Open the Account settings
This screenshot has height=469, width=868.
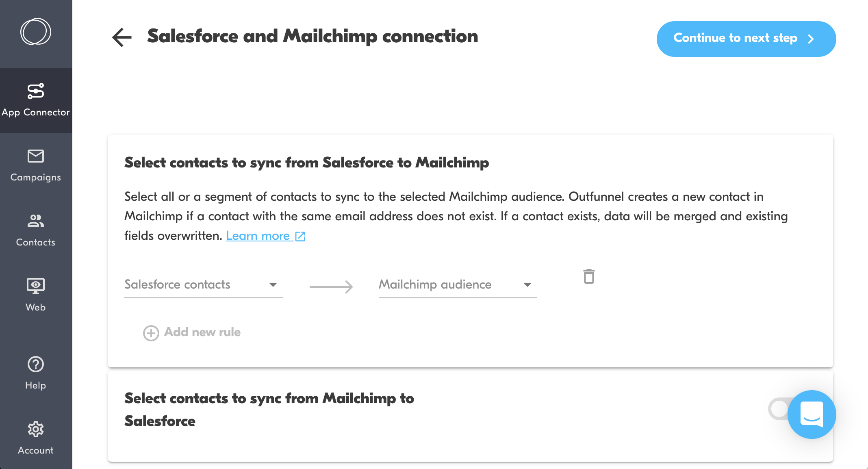(36, 438)
